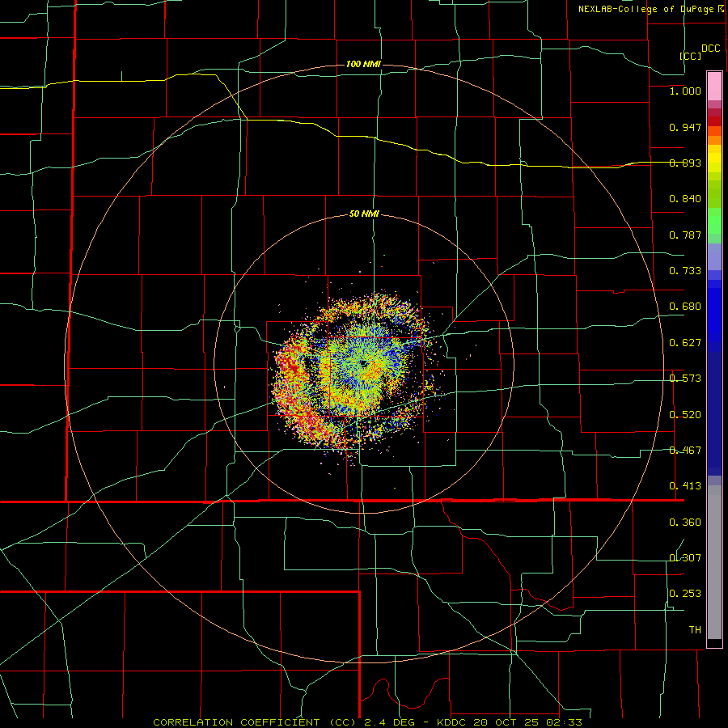Click the 0.520 color scale value
The width and height of the screenshot is (728, 728).
pyautogui.click(x=685, y=415)
